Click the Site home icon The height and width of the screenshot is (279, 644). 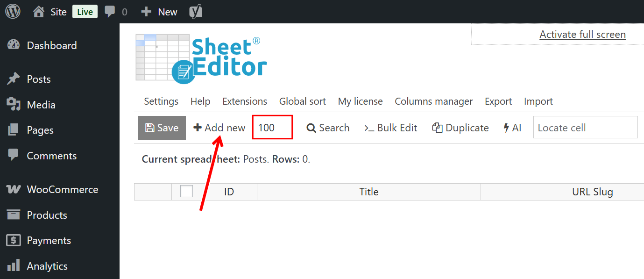39,12
